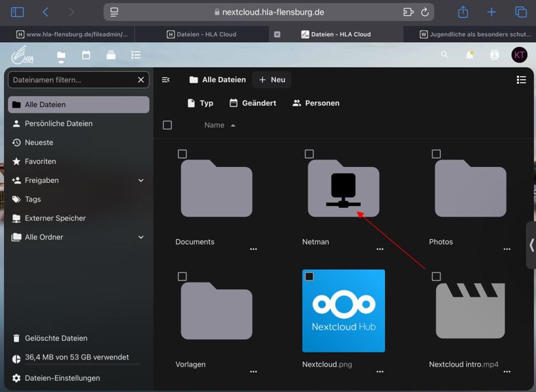Viewport: 536px width, 392px height.
Task: Open the unified search magnifier icon
Action: (x=444, y=55)
